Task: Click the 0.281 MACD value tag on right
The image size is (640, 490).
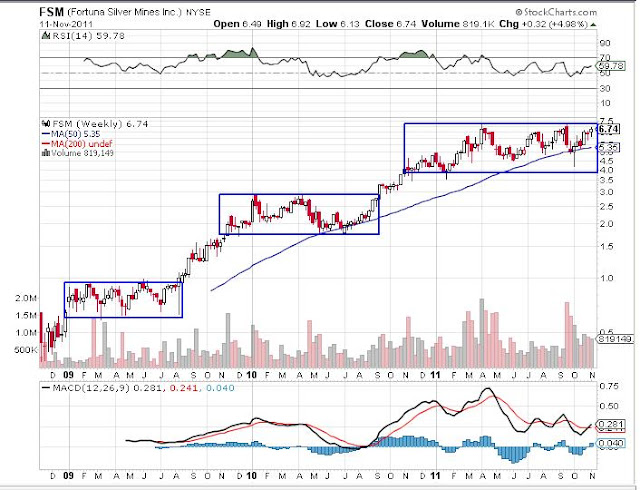Action: point(610,424)
